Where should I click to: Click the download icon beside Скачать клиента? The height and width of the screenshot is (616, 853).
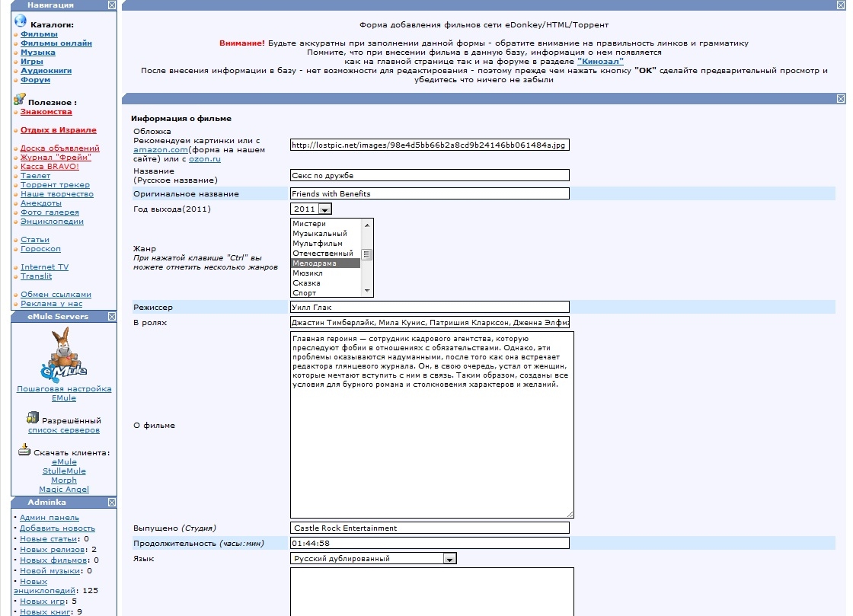(x=24, y=450)
